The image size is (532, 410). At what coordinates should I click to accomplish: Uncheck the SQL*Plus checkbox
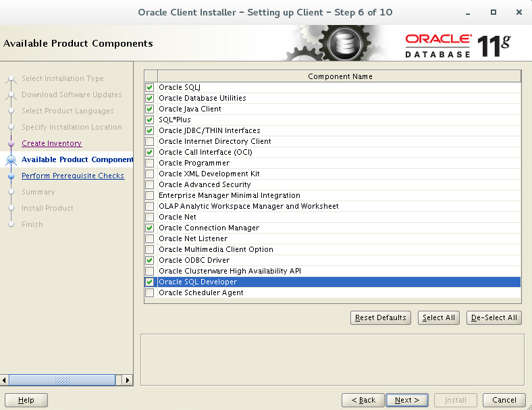point(150,120)
